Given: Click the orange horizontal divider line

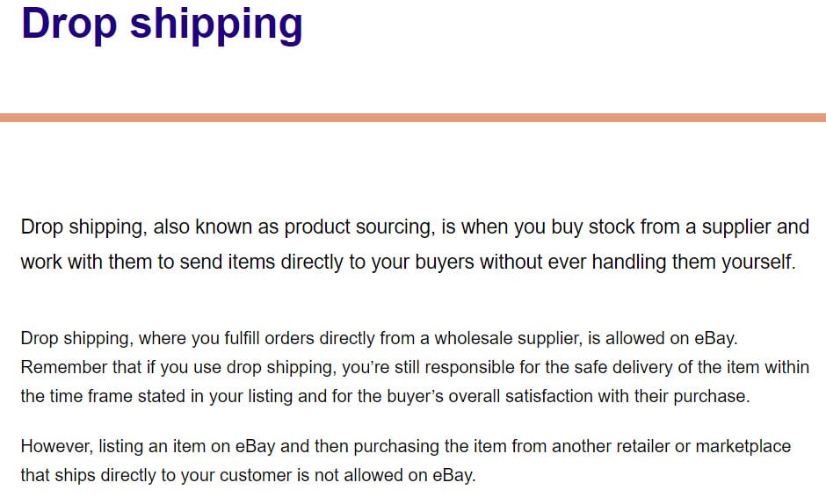Looking at the screenshot, I should pos(413,117).
